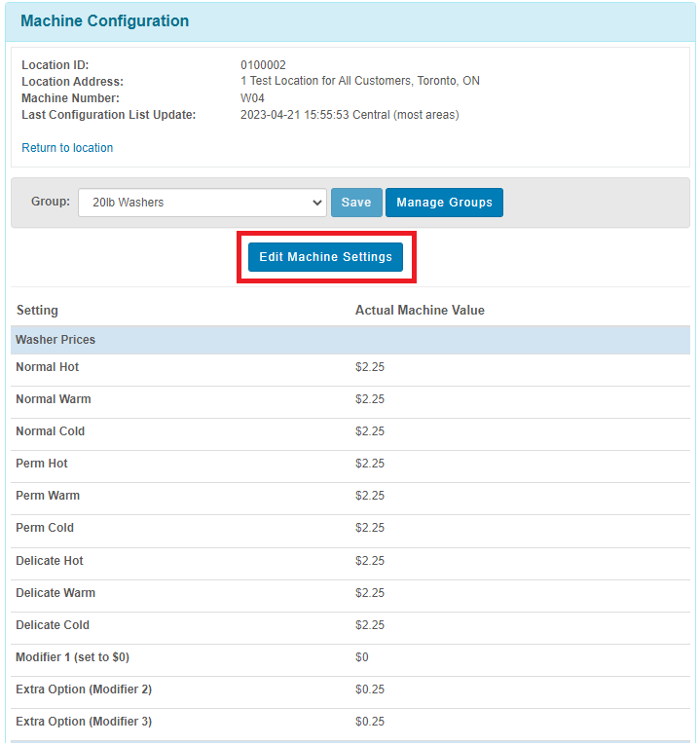The height and width of the screenshot is (745, 700).
Task: Select the Extra Option (Modifier 2) label
Action: [x=84, y=689]
